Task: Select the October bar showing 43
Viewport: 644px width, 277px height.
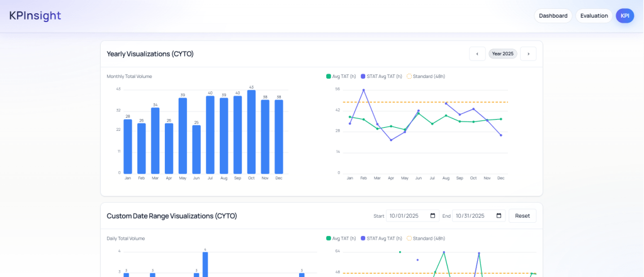Action: pos(251,132)
